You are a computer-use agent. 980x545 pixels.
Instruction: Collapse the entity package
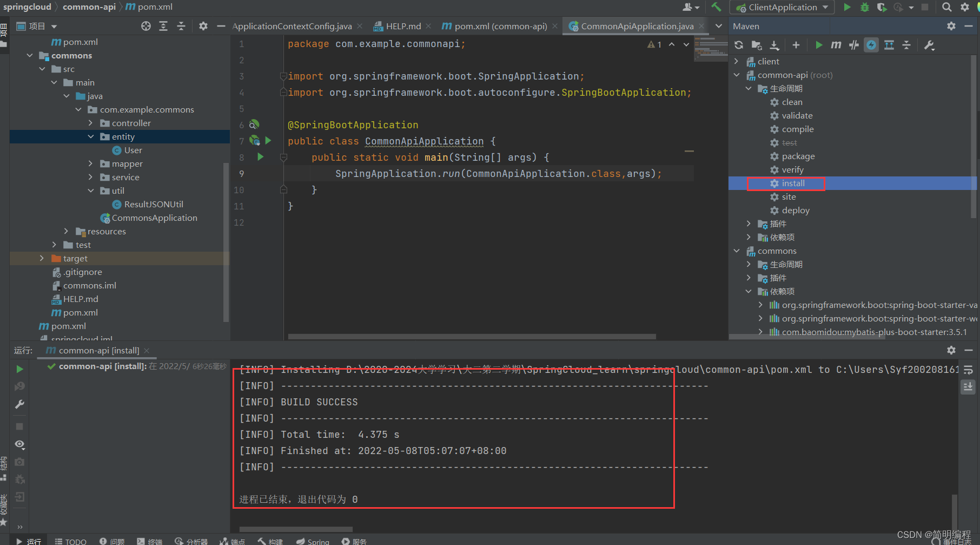90,136
